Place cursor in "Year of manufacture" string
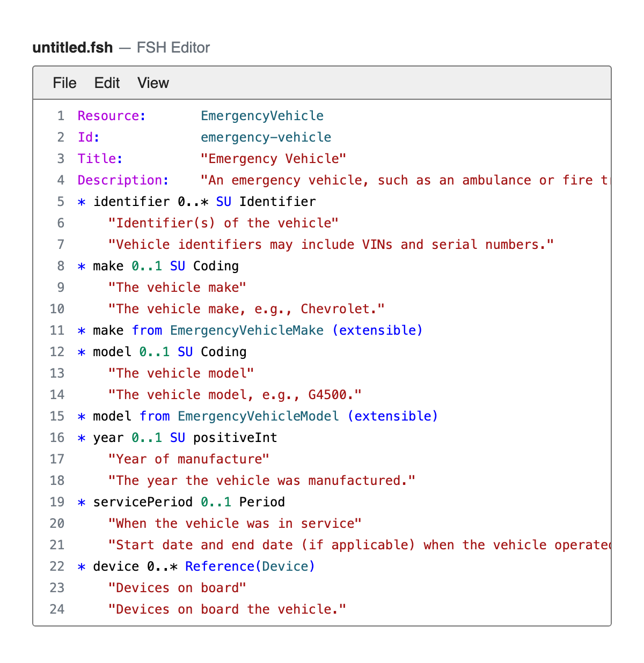This screenshot has height=663, width=644. 188,459
